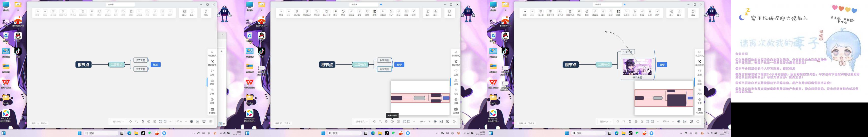Select the anime image inside the 分支主题 node
868x137 pixels.
(637, 67)
